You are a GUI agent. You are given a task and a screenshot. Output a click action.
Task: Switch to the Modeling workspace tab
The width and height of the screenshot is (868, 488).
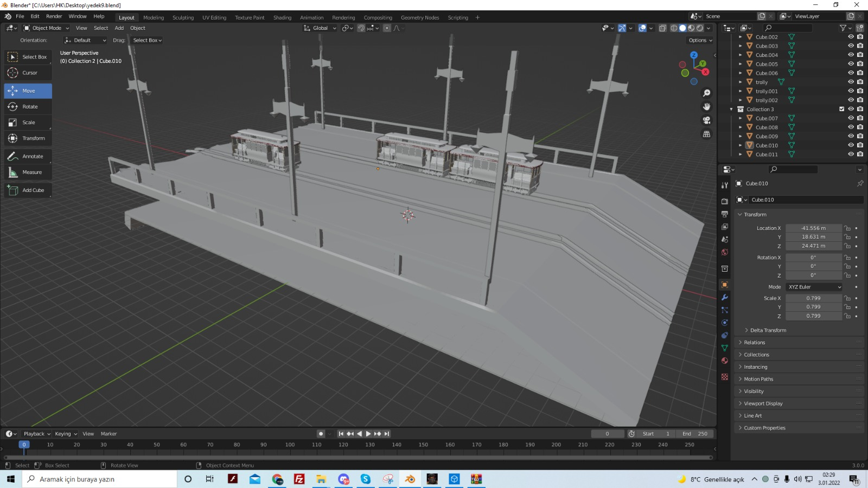pyautogui.click(x=154, y=17)
